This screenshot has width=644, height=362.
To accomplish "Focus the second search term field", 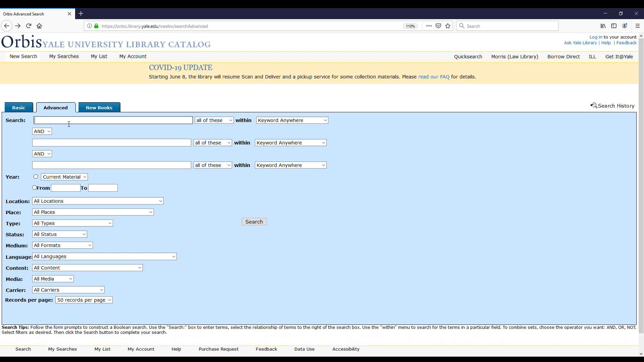I will (112, 143).
